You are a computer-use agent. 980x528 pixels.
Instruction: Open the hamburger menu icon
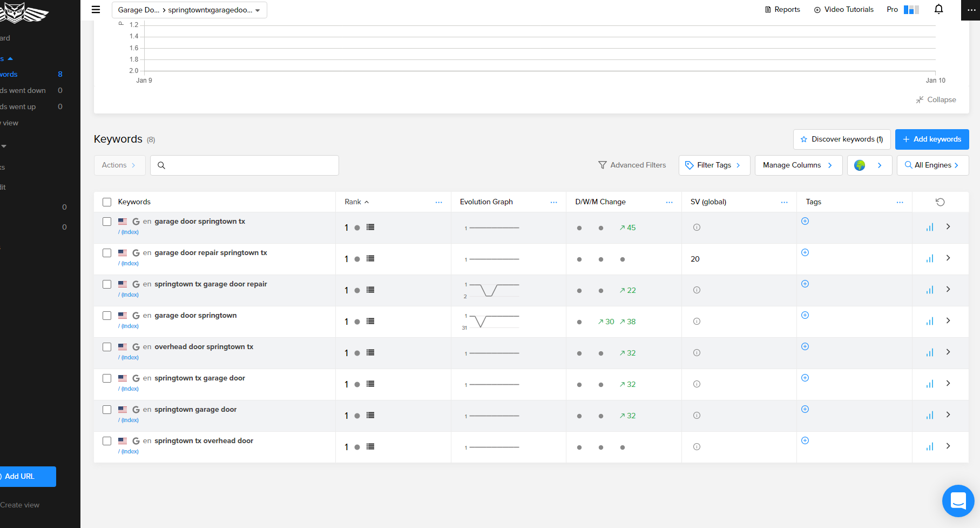96,9
